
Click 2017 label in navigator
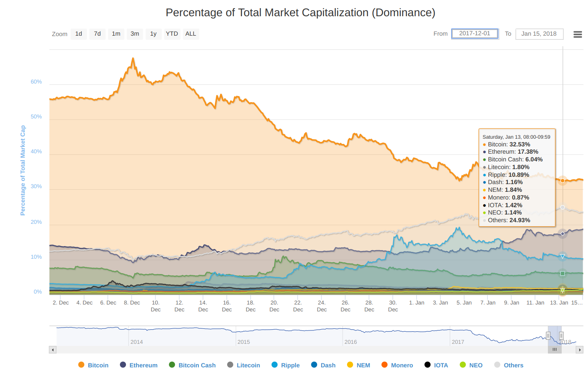(458, 342)
